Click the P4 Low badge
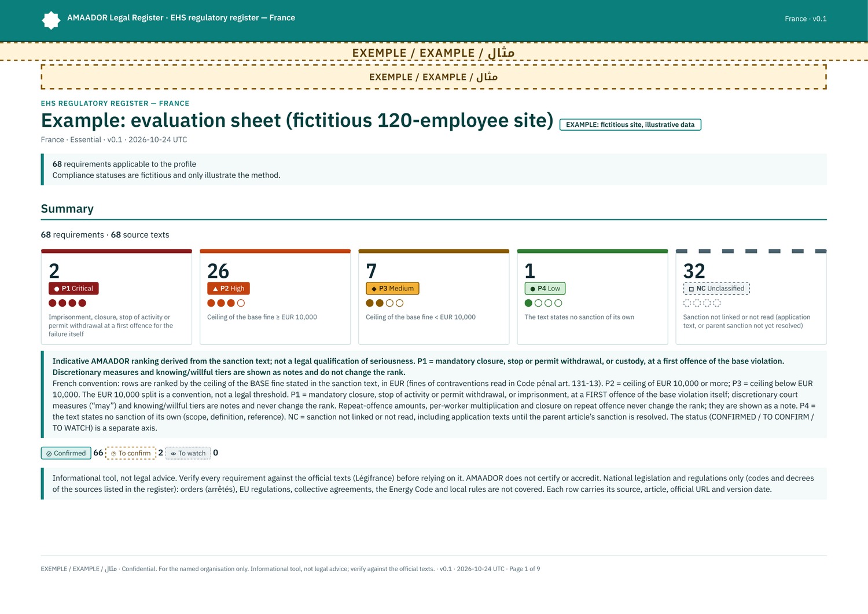 (x=545, y=288)
